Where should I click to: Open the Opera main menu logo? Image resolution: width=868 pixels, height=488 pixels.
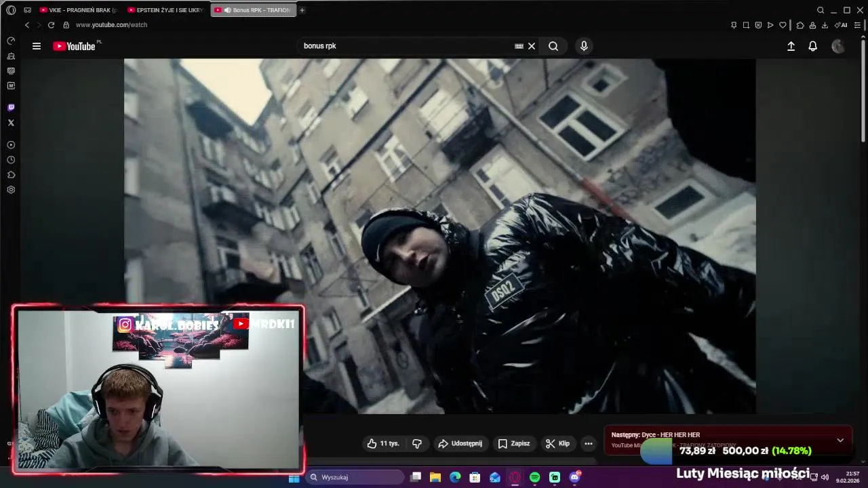11,10
